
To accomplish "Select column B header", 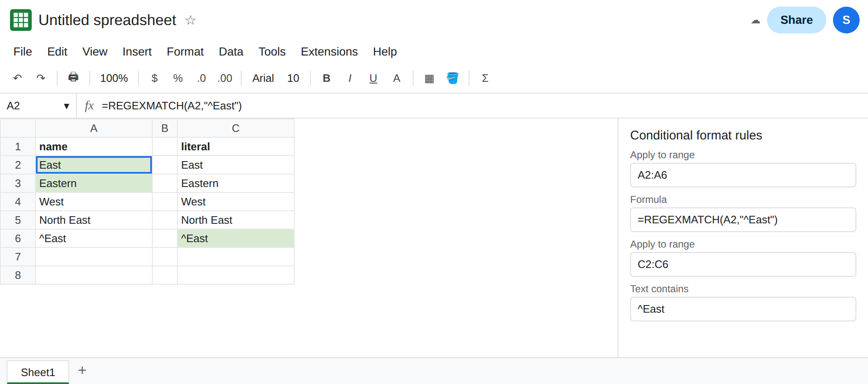I will point(165,128).
